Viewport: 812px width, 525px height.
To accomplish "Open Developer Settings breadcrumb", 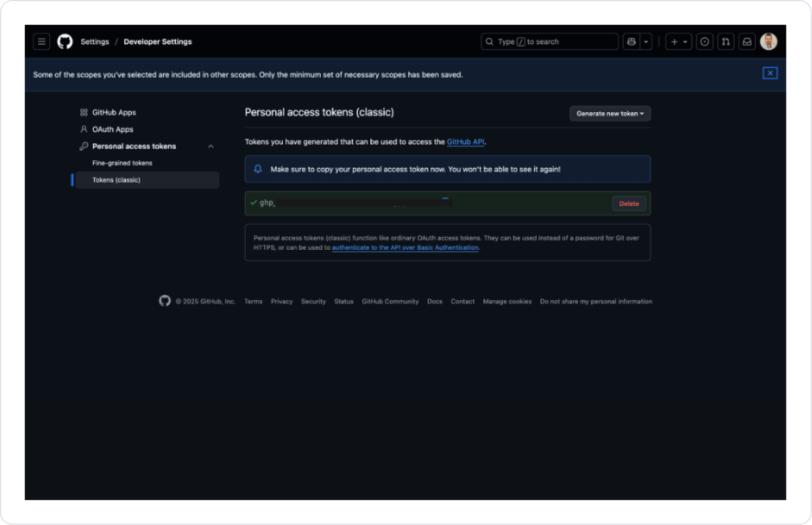I will pyautogui.click(x=158, y=41).
